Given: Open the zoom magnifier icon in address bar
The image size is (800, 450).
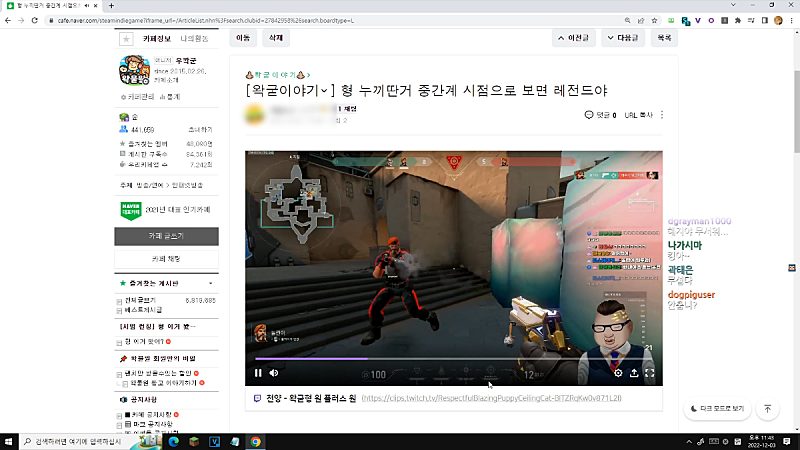Looking at the screenshot, I should [x=628, y=20].
